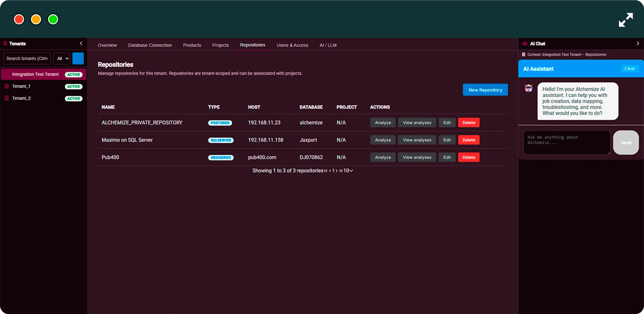Open the Users & Access tab
This screenshot has height=314, width=644.
click(x=292, y=45)
